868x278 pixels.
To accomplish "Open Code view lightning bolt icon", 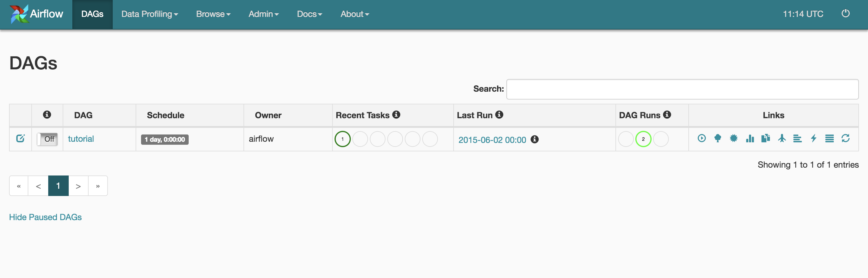I will tap(813, 138).
